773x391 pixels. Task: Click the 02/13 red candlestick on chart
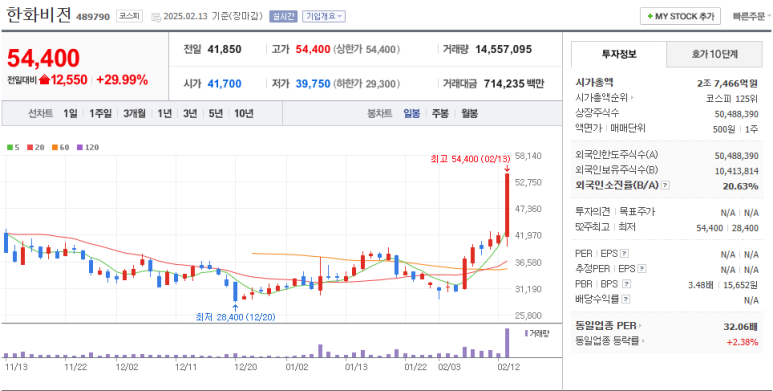coord(507,205)
